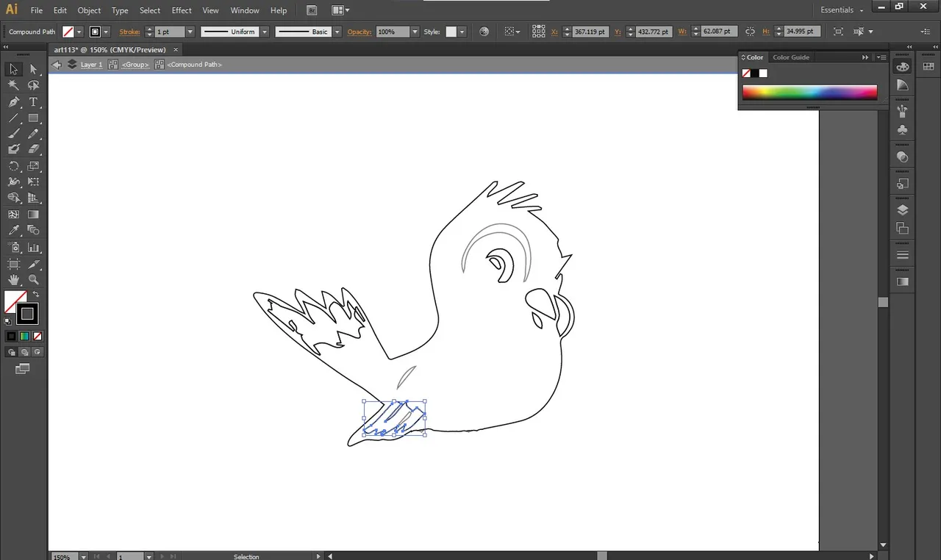
Task: Set fill mode to None
Action: click(x=37, y=336)
